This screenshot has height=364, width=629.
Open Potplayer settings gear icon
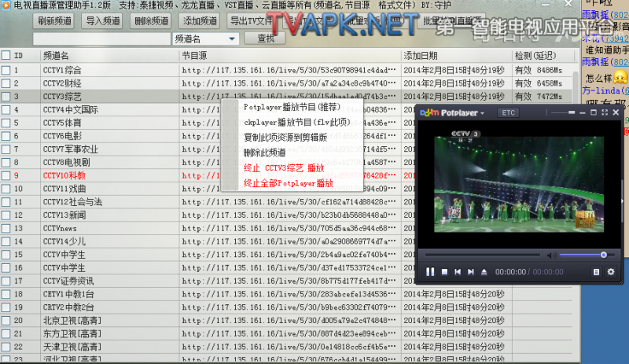(x=611, y=272)
